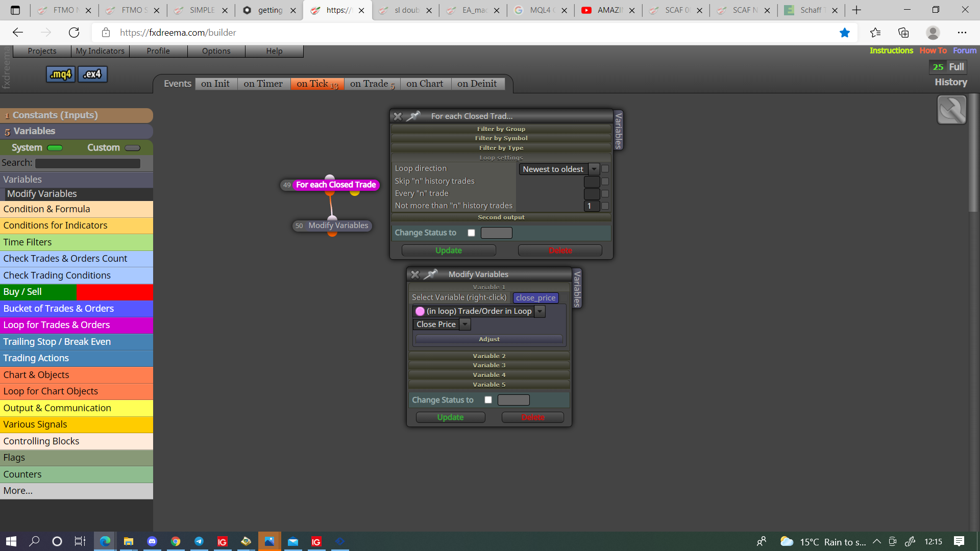The width and height of the screenshot is (980, 551).
Task: Expand Variable 2 section
Action: [489, 356]
